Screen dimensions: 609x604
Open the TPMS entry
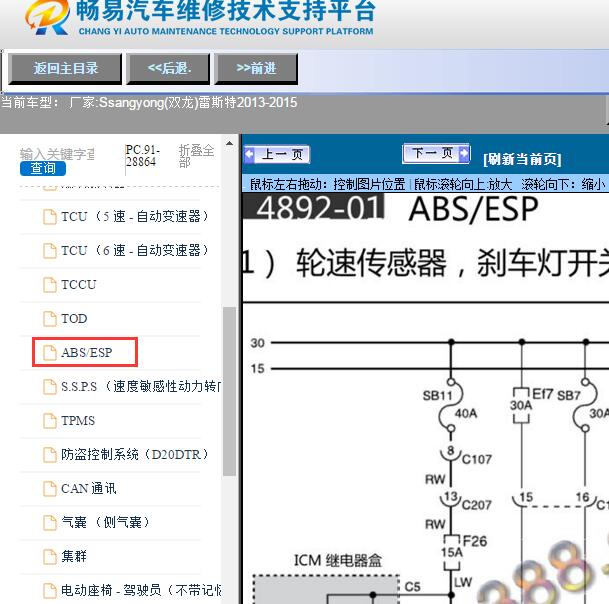tap(78, 420)
